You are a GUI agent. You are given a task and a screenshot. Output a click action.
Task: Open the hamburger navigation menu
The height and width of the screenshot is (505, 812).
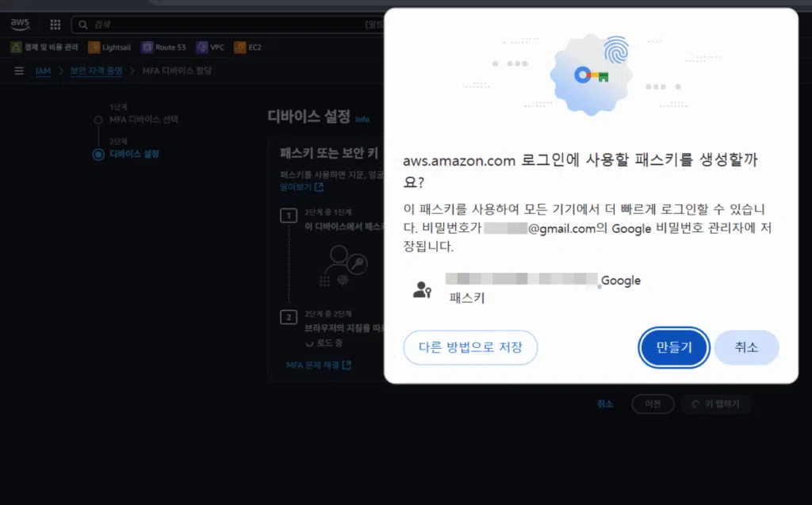(18, 70)
